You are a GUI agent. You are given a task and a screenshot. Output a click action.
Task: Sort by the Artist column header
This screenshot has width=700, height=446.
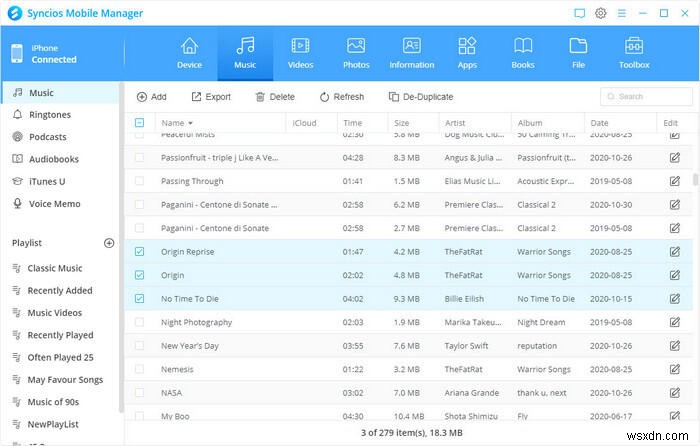coord(475,123)
